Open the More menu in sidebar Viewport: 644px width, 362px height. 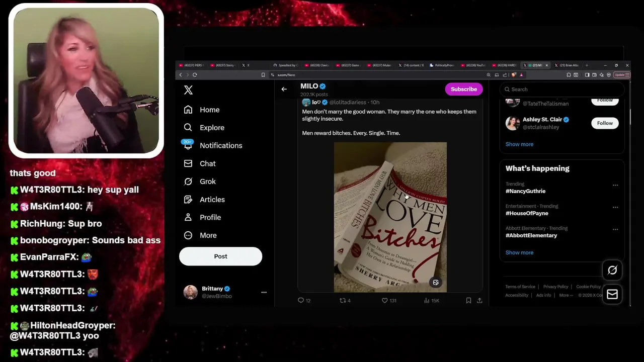coord(200,235)
